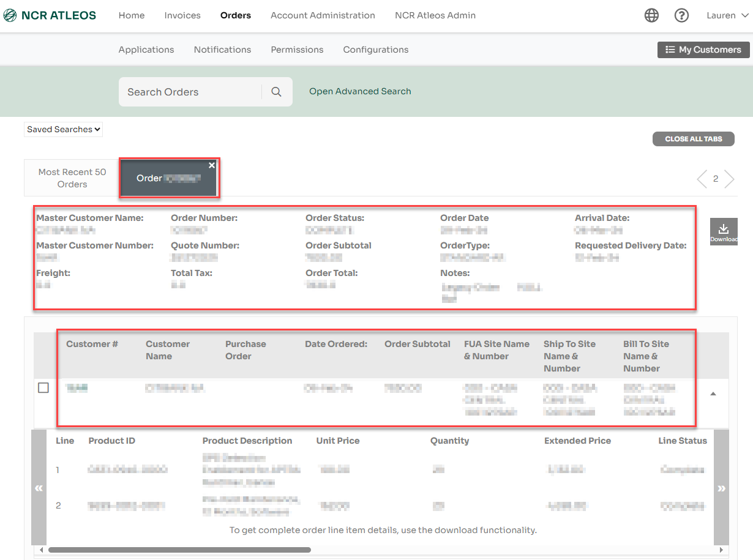Click the Product Description column header

point(247,441)
